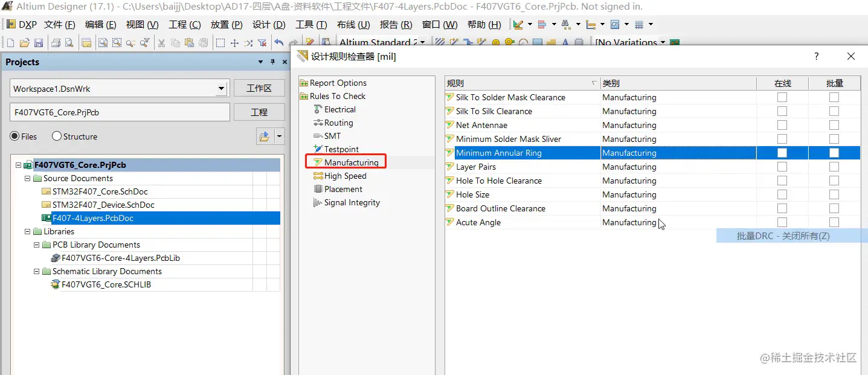Pin the Projects panel

coord(272,62)
